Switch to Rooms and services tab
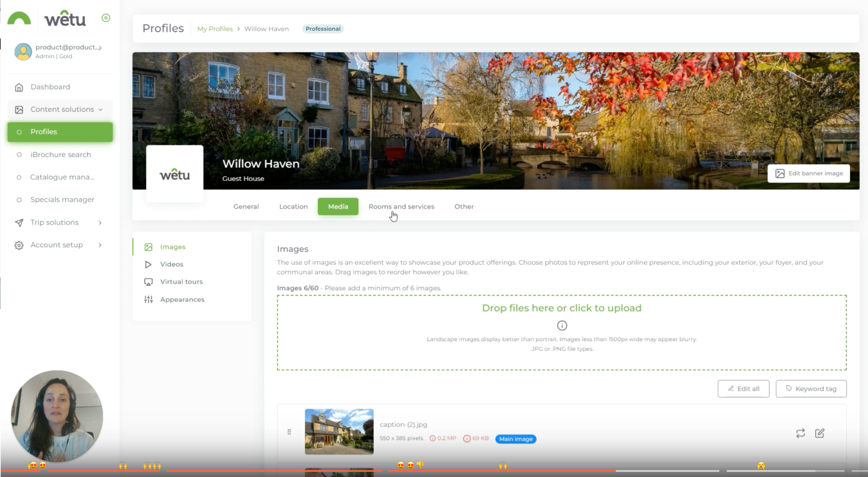The height and width of the screenshot is (477, 868). [401, 206]
